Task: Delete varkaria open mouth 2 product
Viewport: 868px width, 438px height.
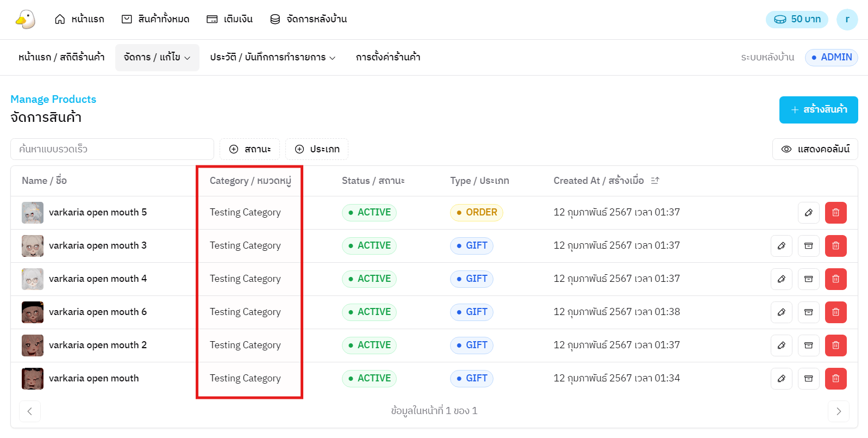Action: pyautogui.click(x=835, y=346)
